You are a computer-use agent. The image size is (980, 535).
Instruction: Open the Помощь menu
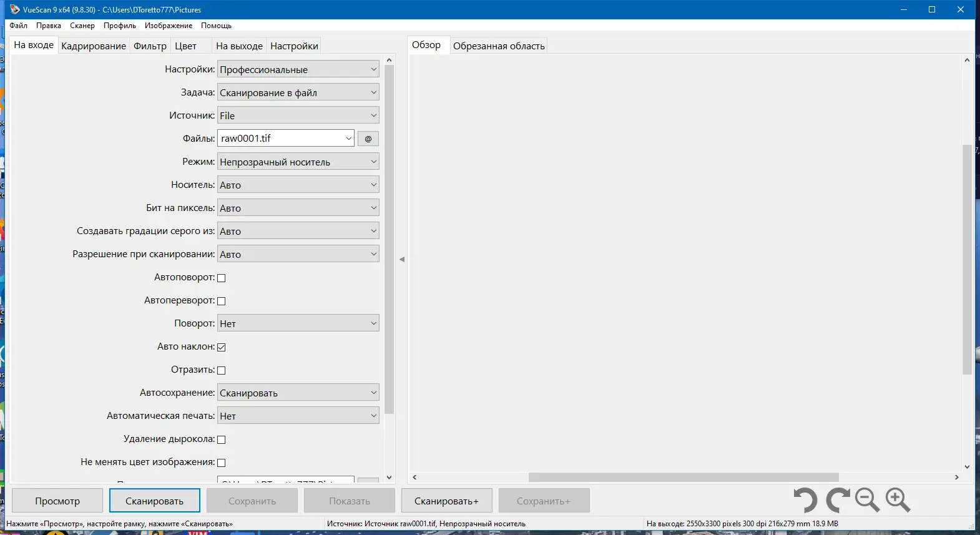[216, 26]
